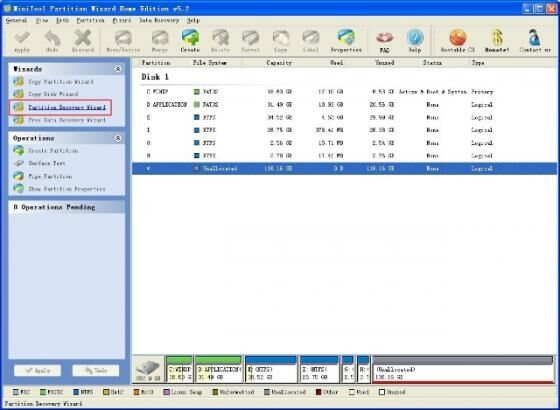
Task: Open the Free Data Recovery Wizard link
Action: tap(67, 120)
